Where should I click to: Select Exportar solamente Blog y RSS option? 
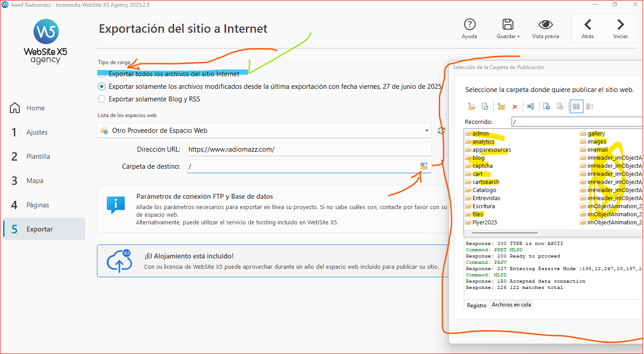(149, 99)
